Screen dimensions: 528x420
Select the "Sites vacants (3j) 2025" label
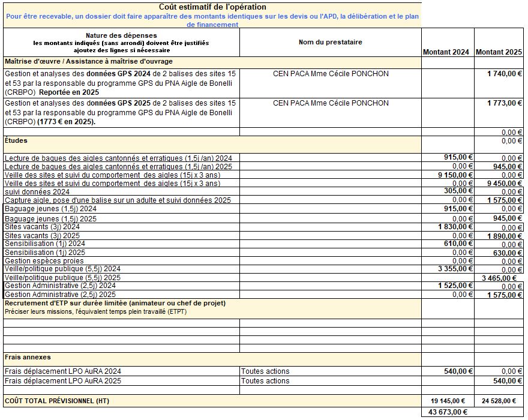(x=42, y=235)
